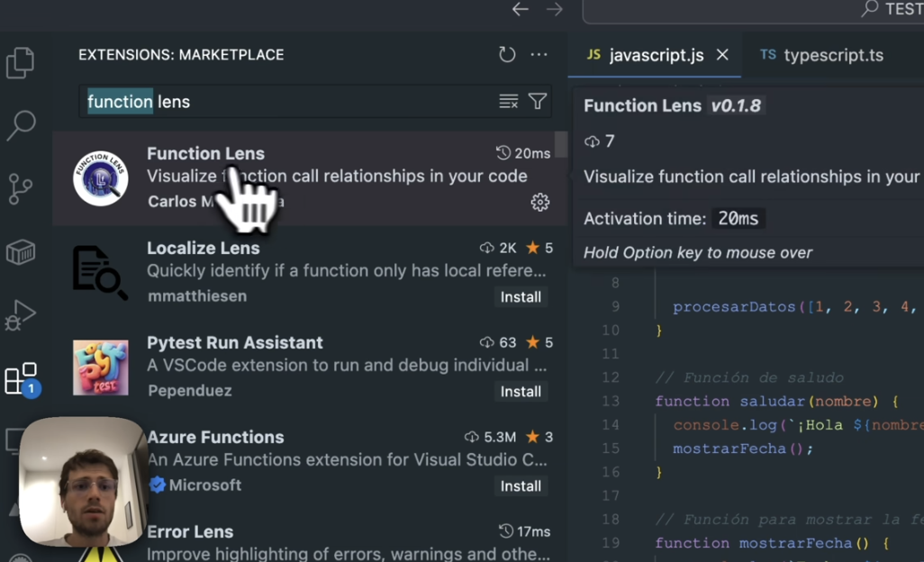This screenshot has width=924, height=562.
Task: Click Localize Lens 2K download count
Action: 498,248
